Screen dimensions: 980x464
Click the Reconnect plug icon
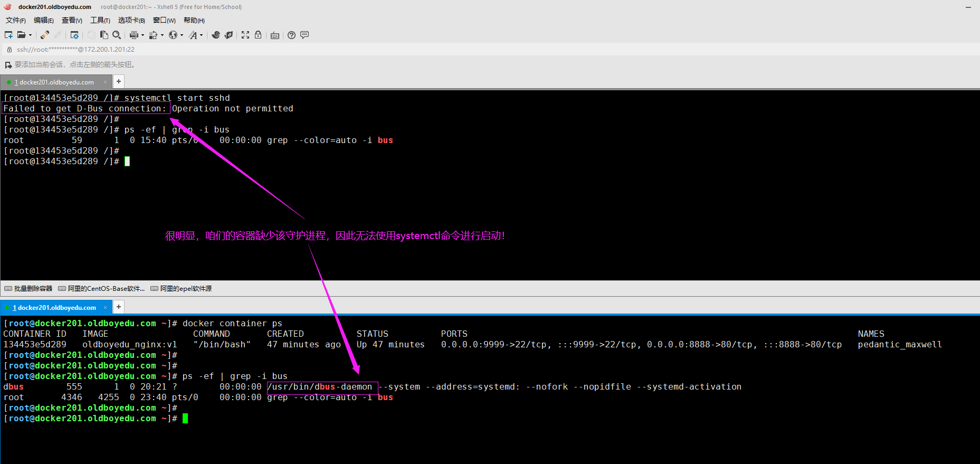(45, 35)
